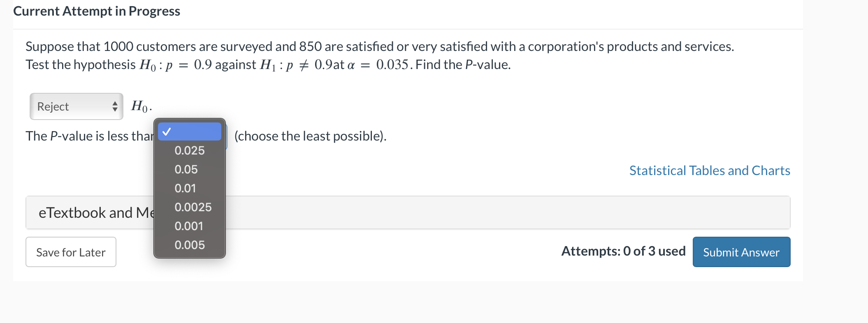
Task: Pick 0.001 in the P-value list
Action: (189, 226)
